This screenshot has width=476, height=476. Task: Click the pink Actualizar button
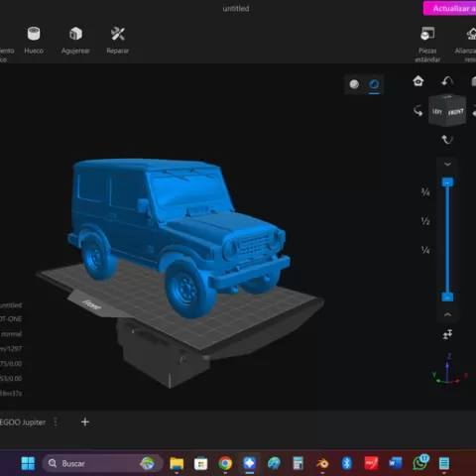[x=449, y=8]
